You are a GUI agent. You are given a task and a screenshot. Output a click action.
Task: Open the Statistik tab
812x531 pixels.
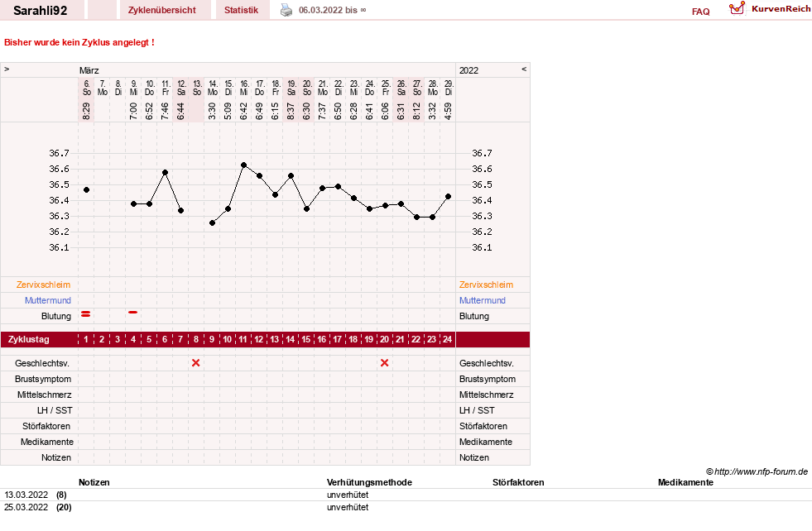coord(242,10)
